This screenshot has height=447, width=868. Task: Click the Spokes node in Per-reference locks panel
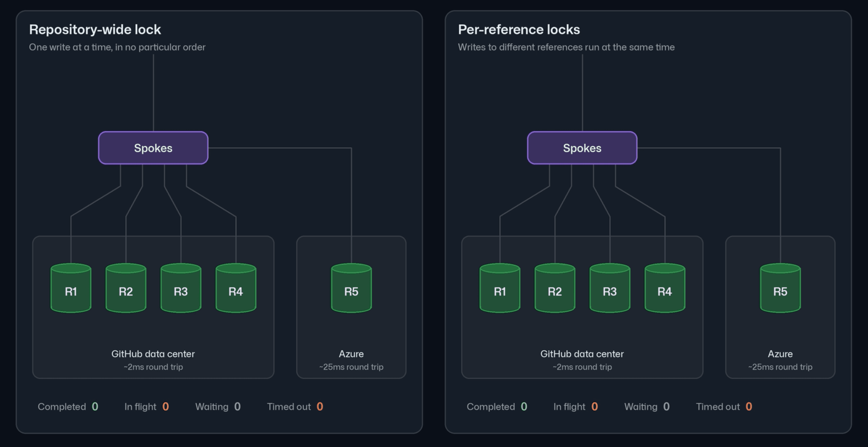tap(582, 148)
